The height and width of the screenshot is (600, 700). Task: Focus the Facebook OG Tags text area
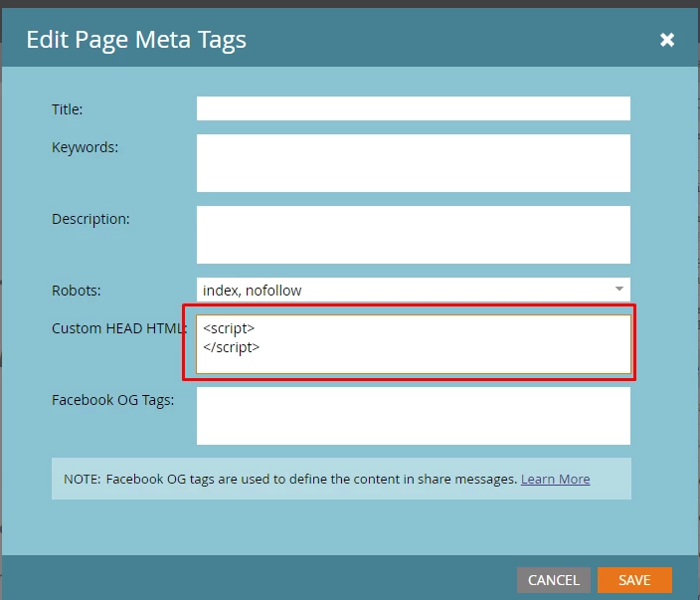pos(414,416)
